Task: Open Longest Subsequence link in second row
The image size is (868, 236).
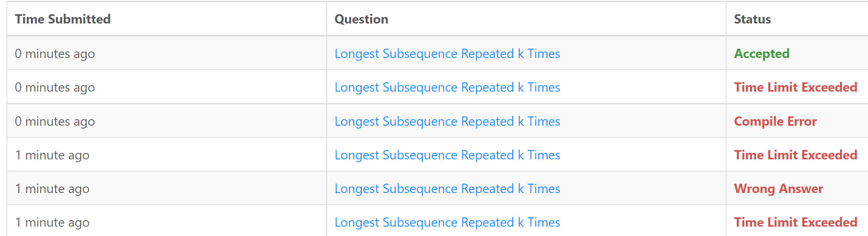Action: coord(447,87)
